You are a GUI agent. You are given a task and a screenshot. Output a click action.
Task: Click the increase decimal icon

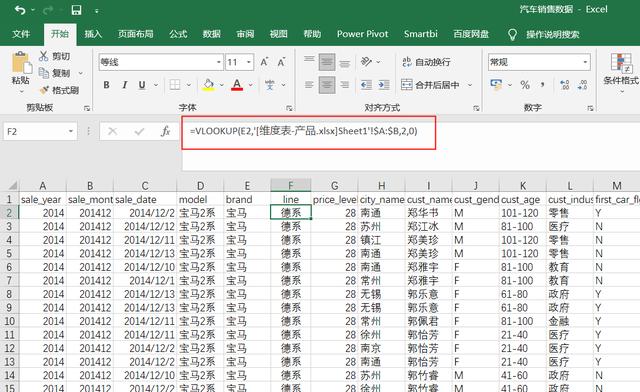pos(565,85)
